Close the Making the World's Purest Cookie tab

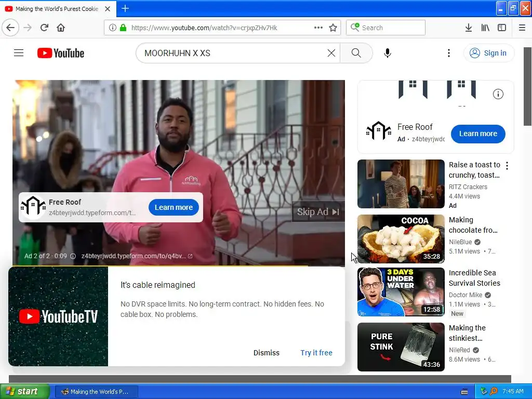click(108, 9)
